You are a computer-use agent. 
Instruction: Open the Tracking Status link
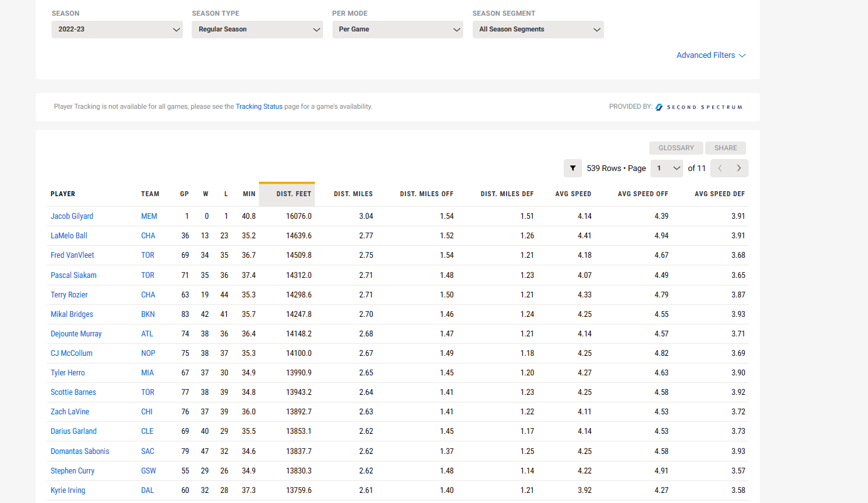tap(259, 107)
